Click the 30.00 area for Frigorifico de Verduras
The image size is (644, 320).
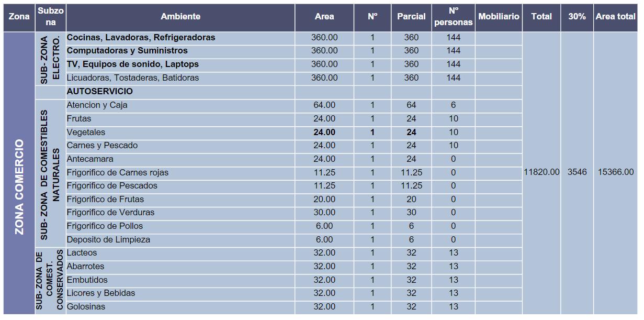tap(324, 213)
